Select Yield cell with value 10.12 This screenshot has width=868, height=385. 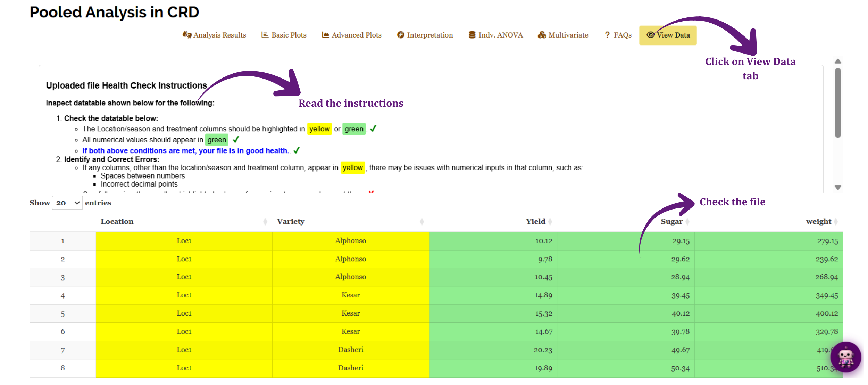point(493,241)
